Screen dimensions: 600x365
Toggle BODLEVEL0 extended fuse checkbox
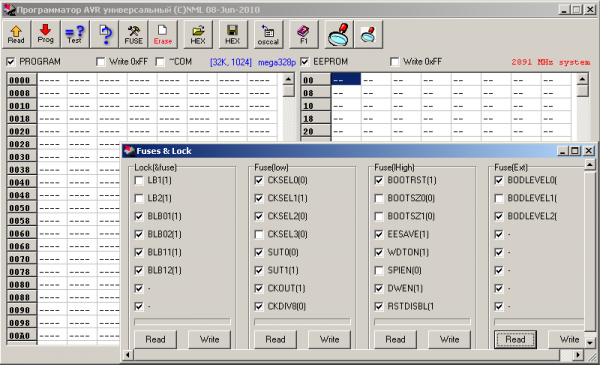tap(499, 180)
